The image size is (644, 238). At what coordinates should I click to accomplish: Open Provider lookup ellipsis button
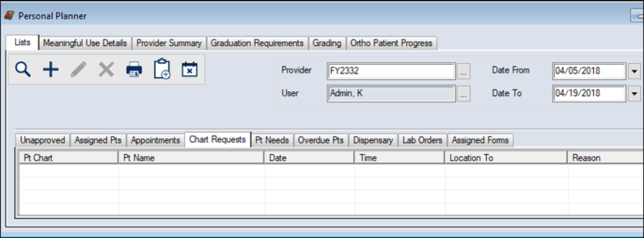[464, 71]
